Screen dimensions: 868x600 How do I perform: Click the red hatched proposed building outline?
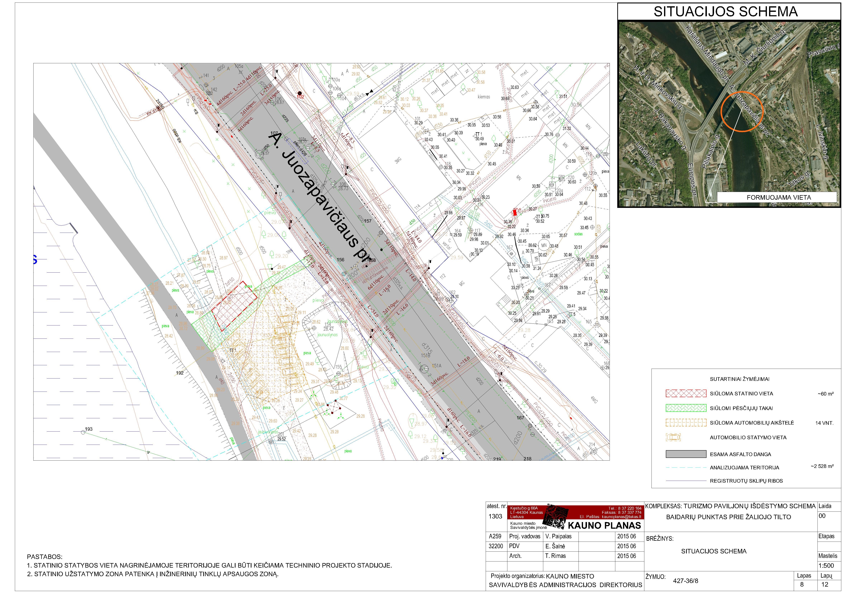[234, 306]
